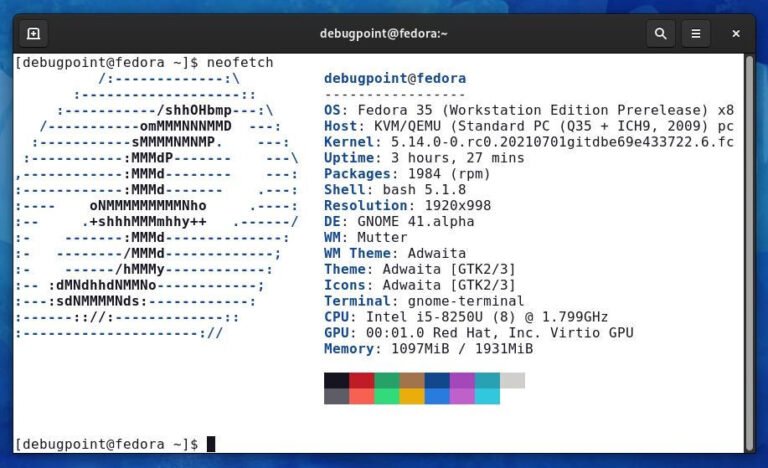Click WM Mutter line

(365, 237)
